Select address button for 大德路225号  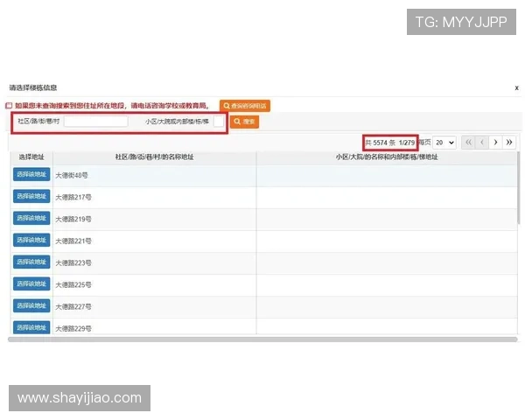(x=31, y=283)
